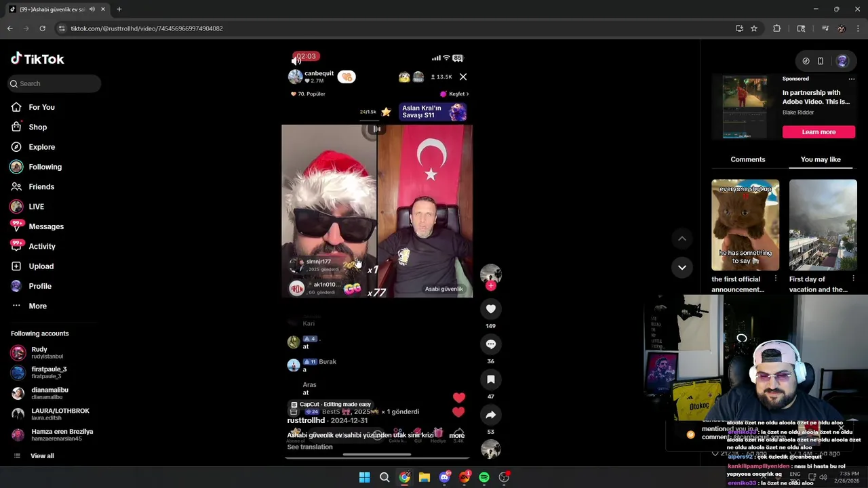This screenshot has width=868, height=488.
Task: Open header profile avatar menu
Action: tap(842, 61)
